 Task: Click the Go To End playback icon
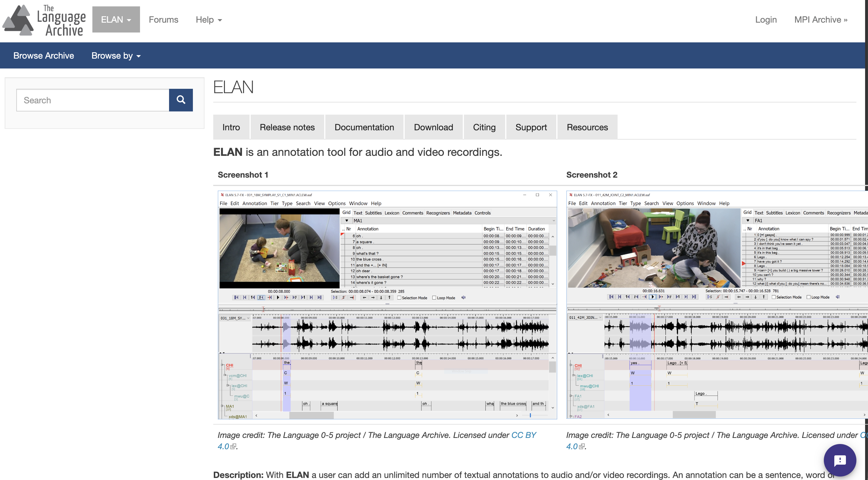click(x=320, y=297)
